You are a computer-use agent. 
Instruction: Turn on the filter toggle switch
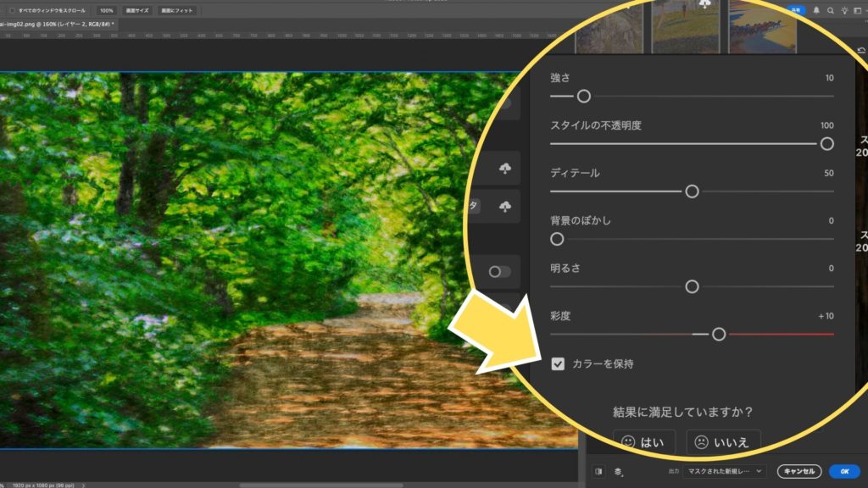click(x=500, y=272)
